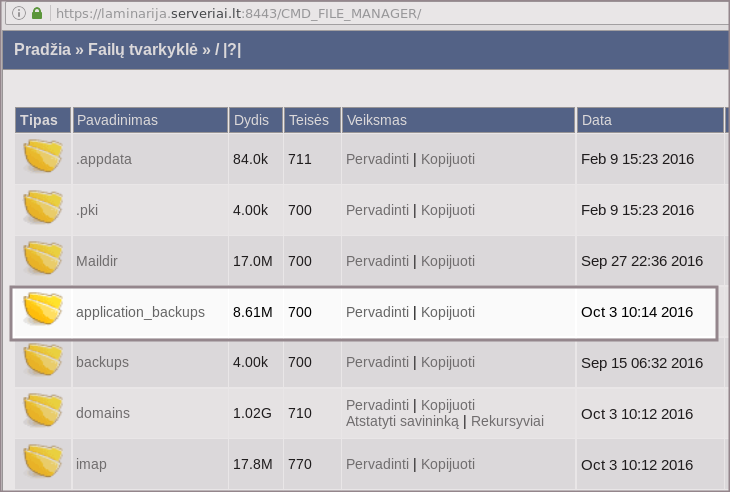Click the .appdata folder icon
730x492 pixels.
43,158
